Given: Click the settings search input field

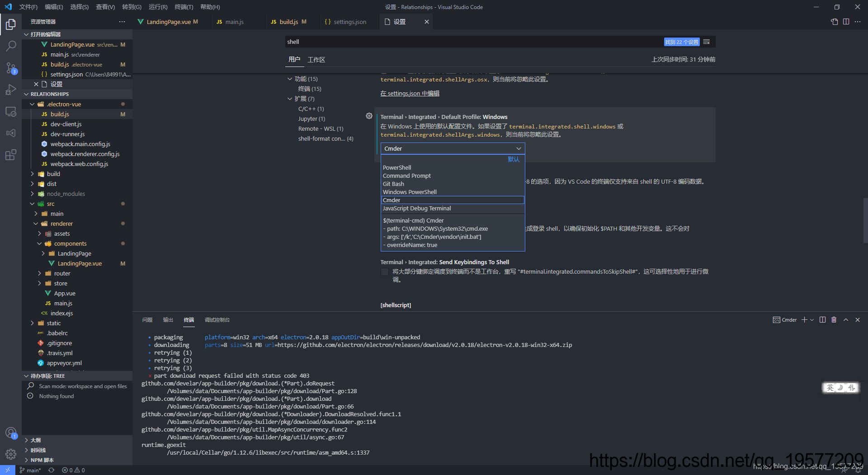Looking at the screenshot, I should click(475, 42).
